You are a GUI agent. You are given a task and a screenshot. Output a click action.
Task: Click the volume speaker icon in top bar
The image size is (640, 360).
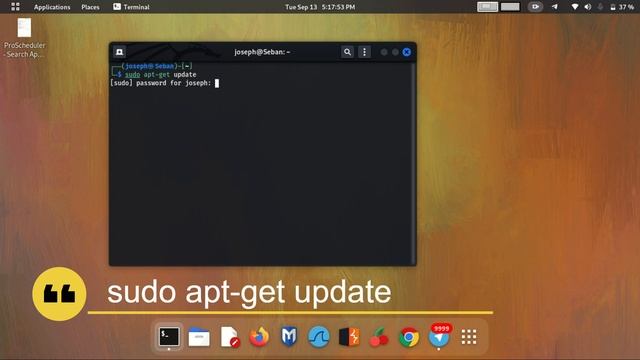[588, 7]
